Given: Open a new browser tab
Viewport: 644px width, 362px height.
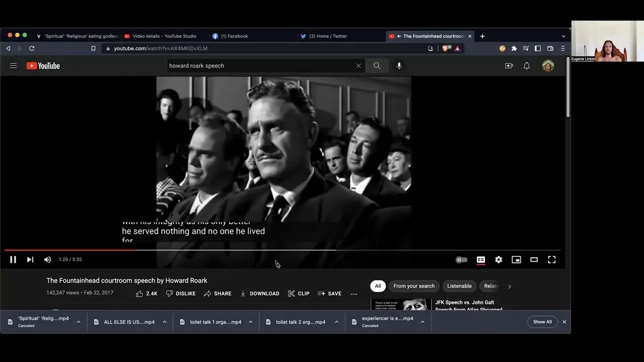Looking at the screenshot, I should click(x=482, y=36).
